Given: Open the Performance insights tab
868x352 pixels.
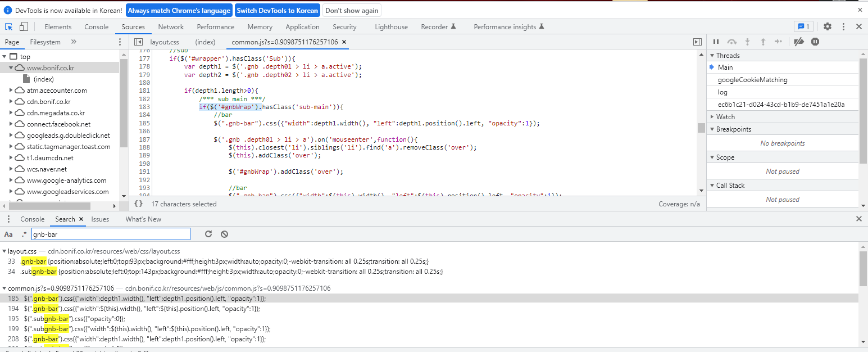Looking at the screenshot, I should (509, 27).
